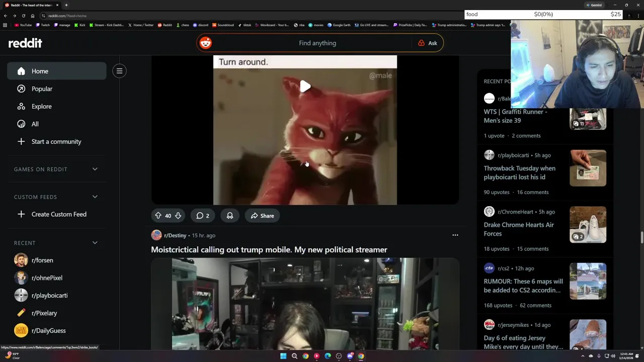Open the Moistcritical trump mobile post title
Screen dimensions: 644x362
click(269, 249)
